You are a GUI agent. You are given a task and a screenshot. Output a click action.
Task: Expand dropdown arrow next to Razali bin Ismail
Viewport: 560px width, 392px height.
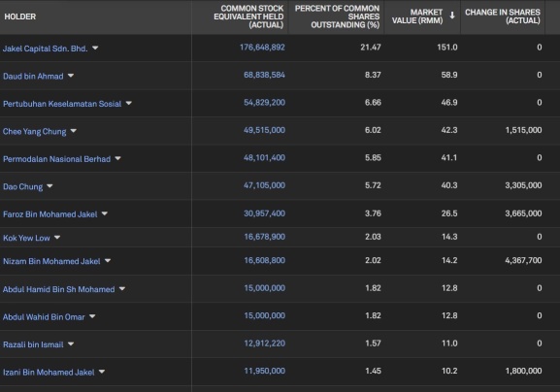coord(71,343)
